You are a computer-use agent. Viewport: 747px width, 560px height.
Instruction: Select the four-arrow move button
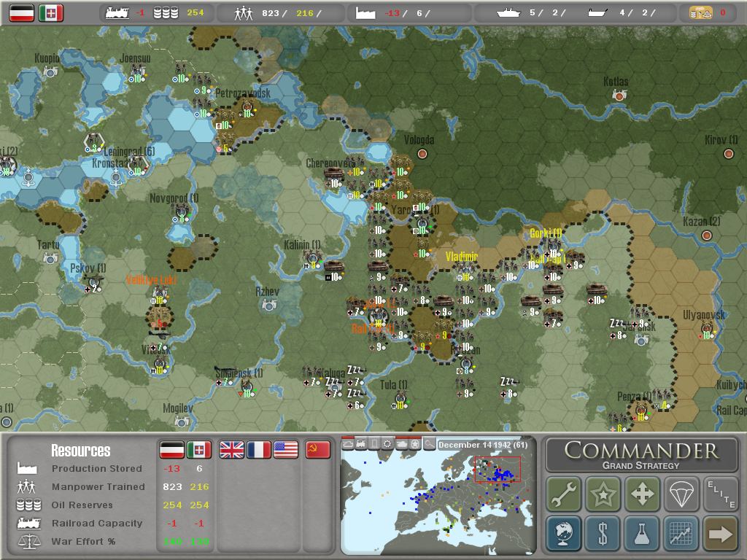point(642,494)
